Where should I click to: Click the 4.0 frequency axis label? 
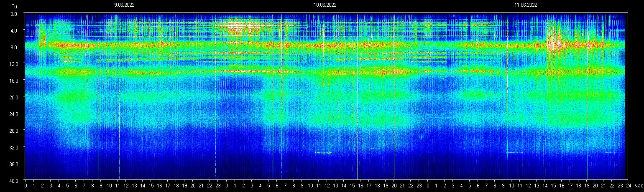coord(14,30)
